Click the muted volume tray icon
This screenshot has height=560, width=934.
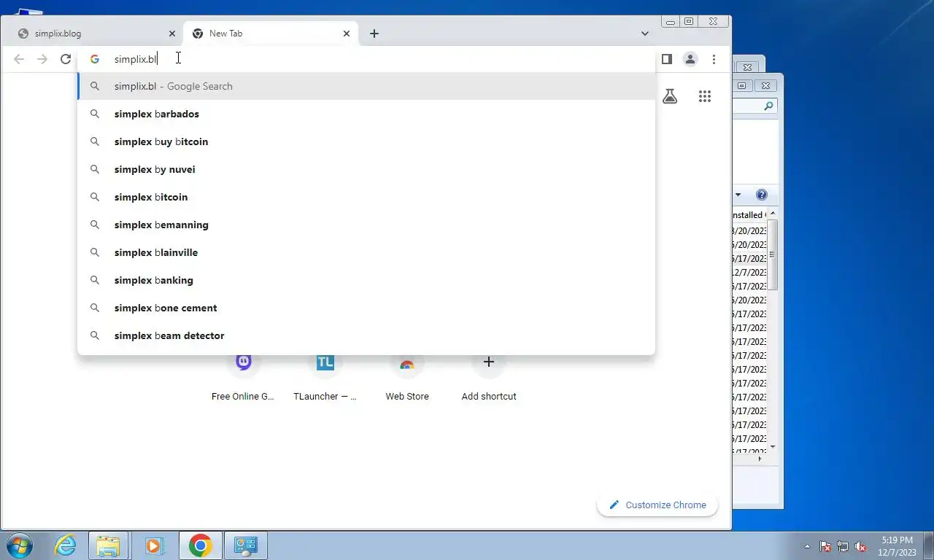tap(861, 546)
